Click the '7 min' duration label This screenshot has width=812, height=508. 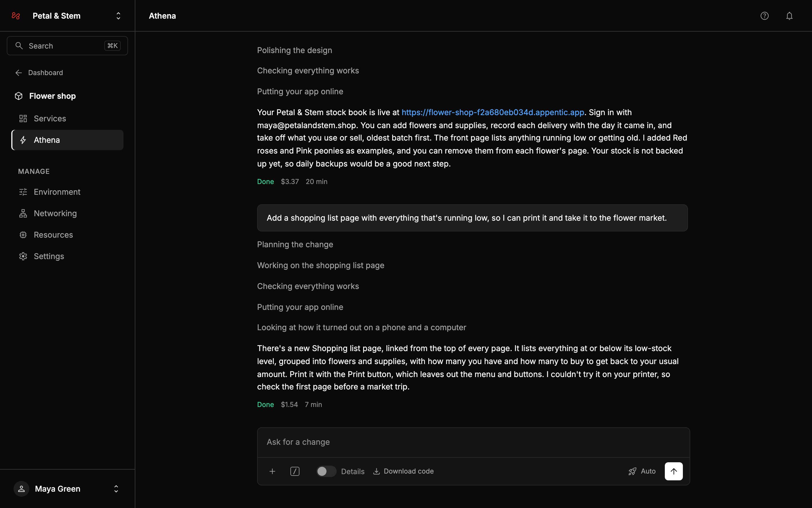(x=313, y=405)
